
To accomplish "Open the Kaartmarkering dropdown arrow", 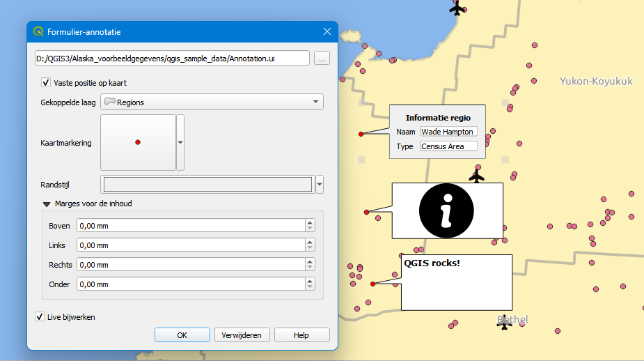I will pos(180,142).
